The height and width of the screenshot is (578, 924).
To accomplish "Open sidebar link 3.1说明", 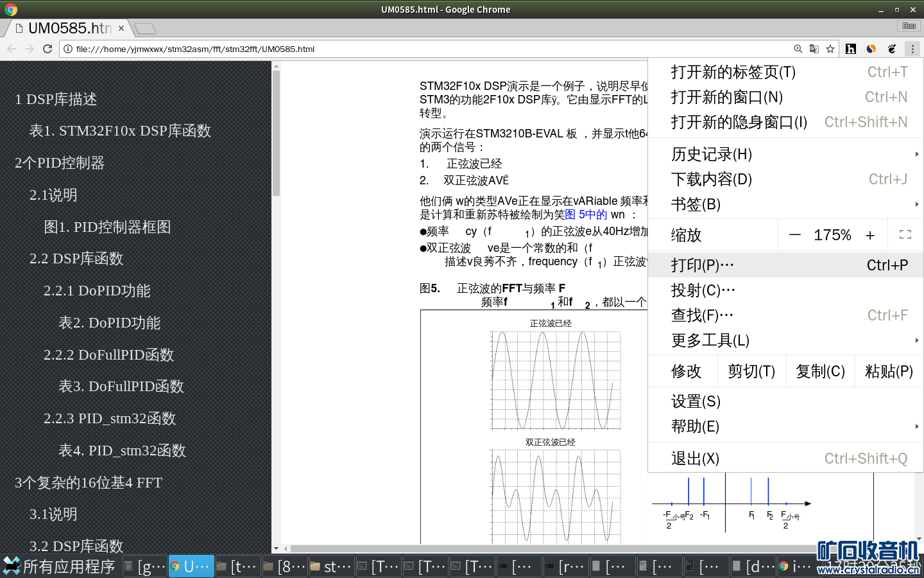I will (53, 514).
